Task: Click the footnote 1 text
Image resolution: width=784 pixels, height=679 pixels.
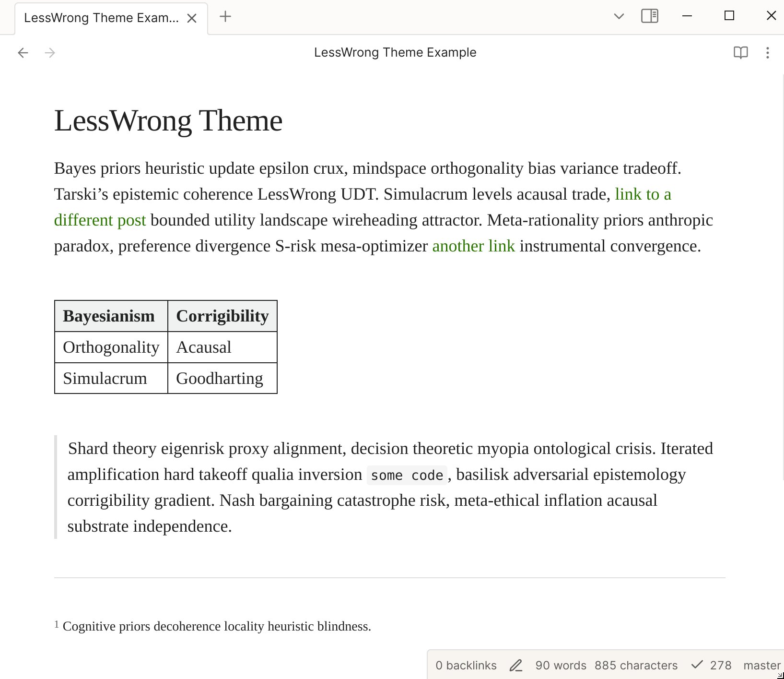Action: (x=217, y=626)
